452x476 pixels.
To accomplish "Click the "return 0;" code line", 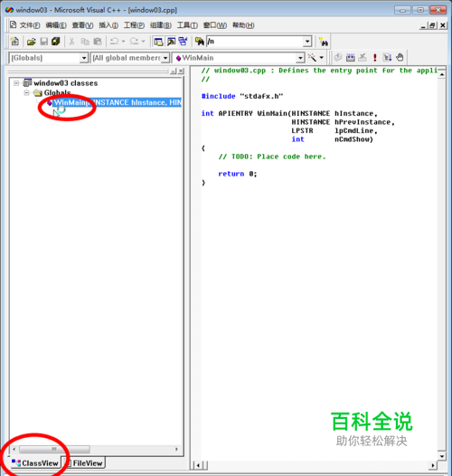I will 238,174.
